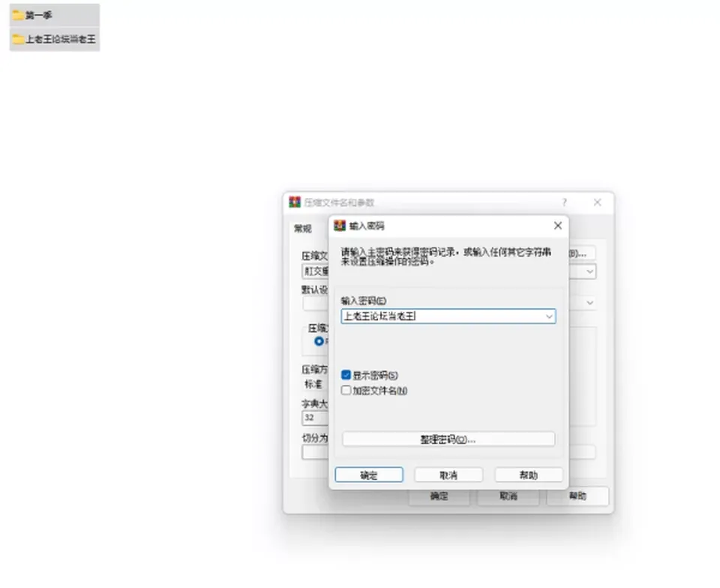720x588 pixels.
Task: Select the 上老王论坛当老王 folder name
Action: tap(61, 40)
